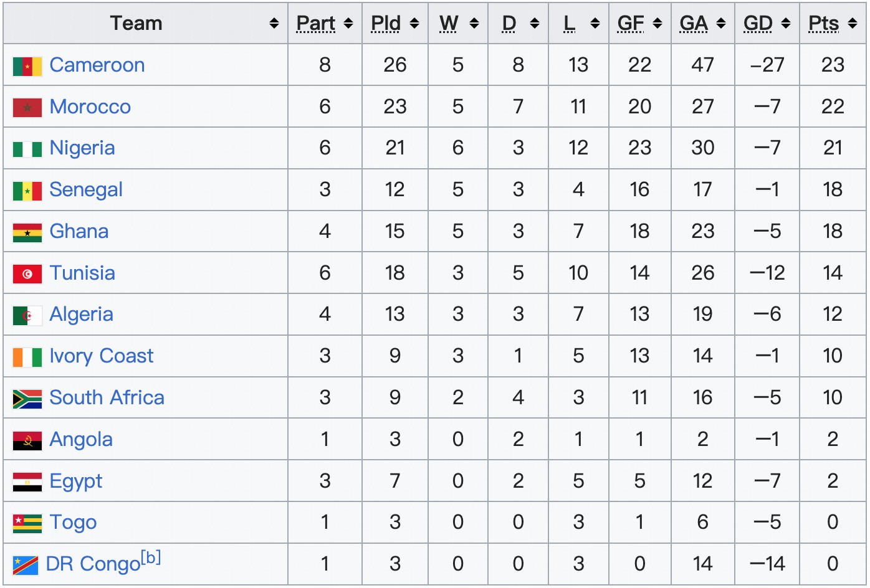Open the Ivory Coast team link

coord(101,356)
